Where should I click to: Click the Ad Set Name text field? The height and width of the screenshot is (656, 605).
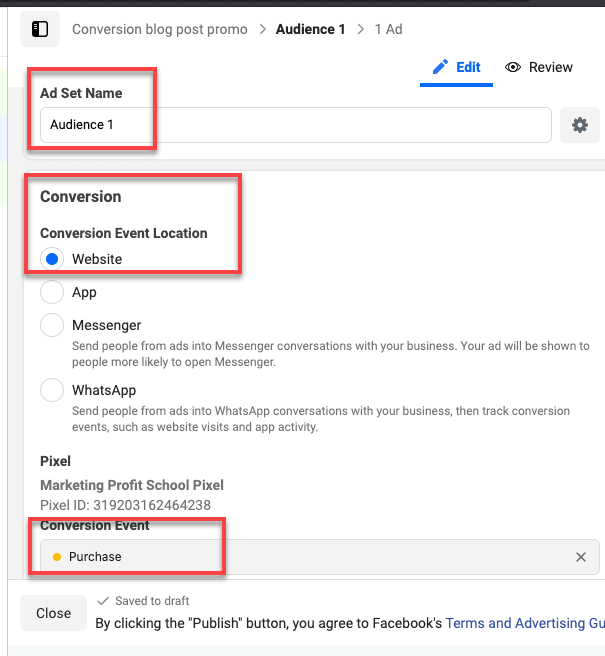295,125
